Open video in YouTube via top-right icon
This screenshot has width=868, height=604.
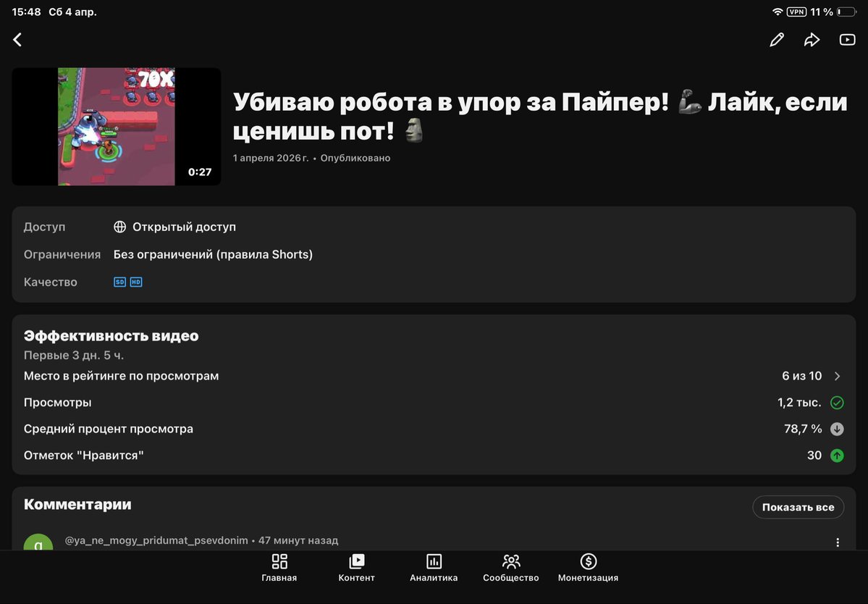click(847, 39)
